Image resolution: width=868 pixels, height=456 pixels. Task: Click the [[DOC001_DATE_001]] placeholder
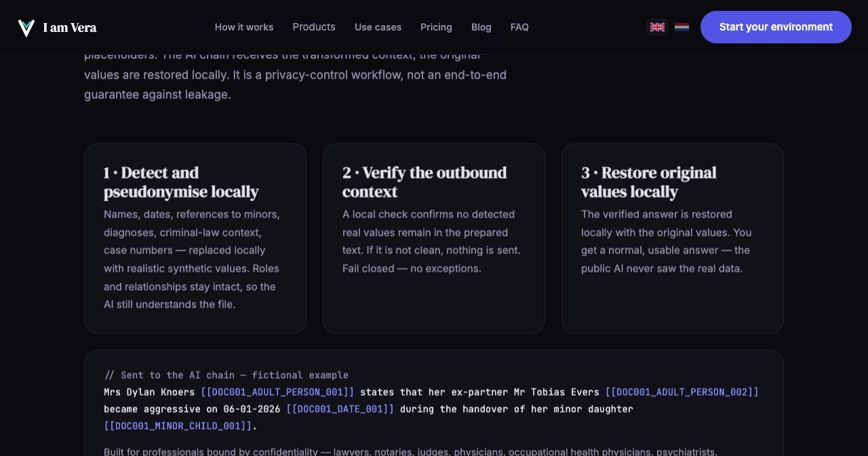point(340,409)
